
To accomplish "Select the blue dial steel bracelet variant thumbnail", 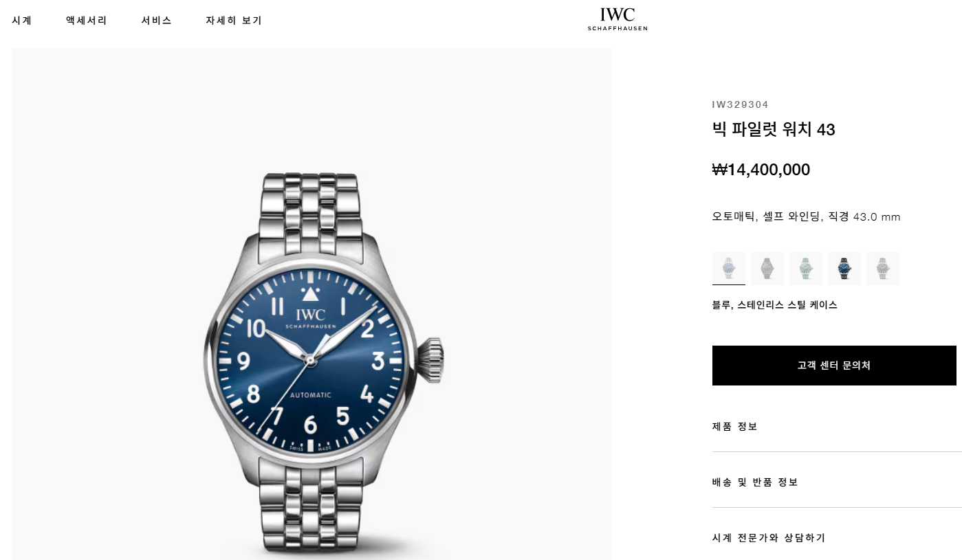I will (729, 268).
